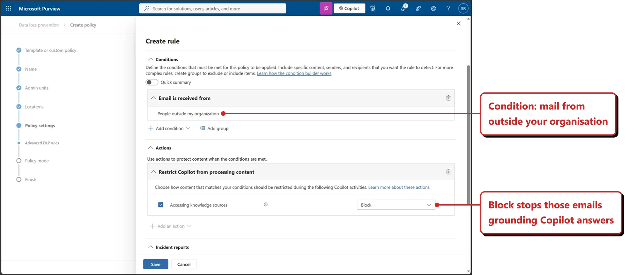
Task: Click the Data loss prevention breadcrumb
Action: pos(39,25)
